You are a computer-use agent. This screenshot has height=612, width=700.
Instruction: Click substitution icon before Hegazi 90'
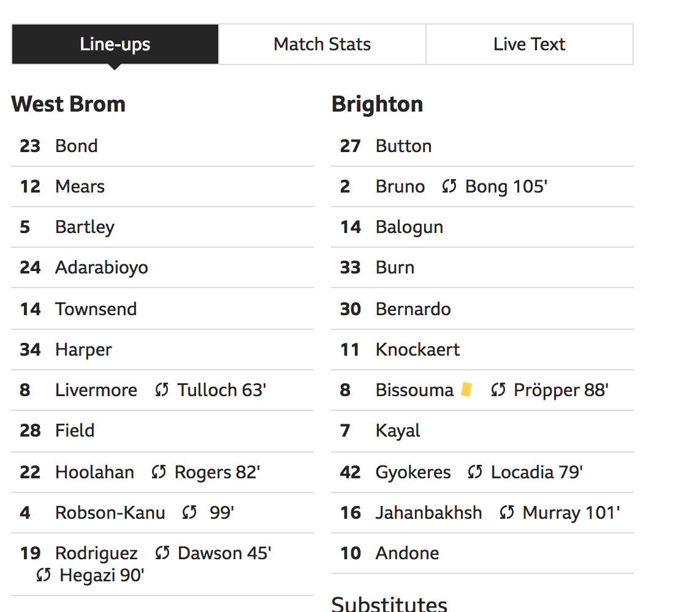coord(44,575)
